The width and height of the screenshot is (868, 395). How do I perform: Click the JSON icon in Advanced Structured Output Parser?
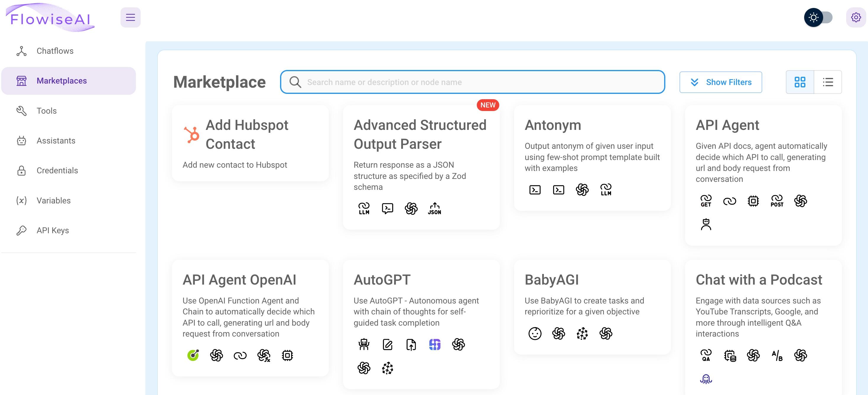[435, 208]
